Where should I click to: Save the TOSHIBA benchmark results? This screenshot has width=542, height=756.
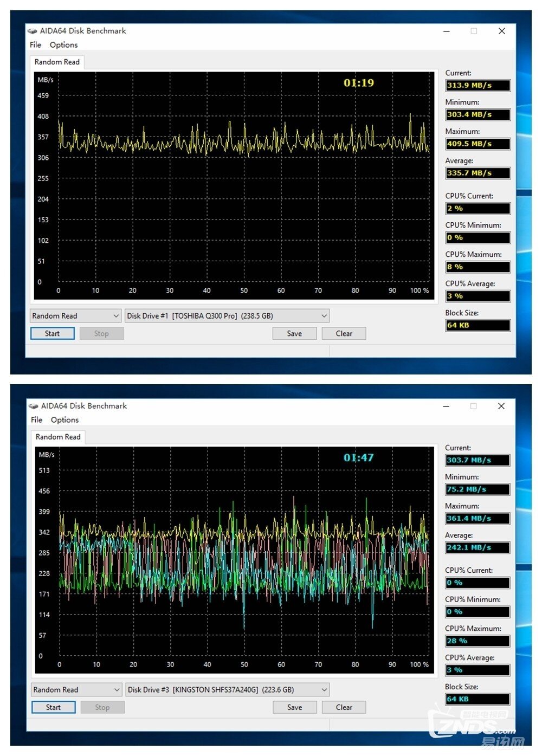(x=294, y=334)
